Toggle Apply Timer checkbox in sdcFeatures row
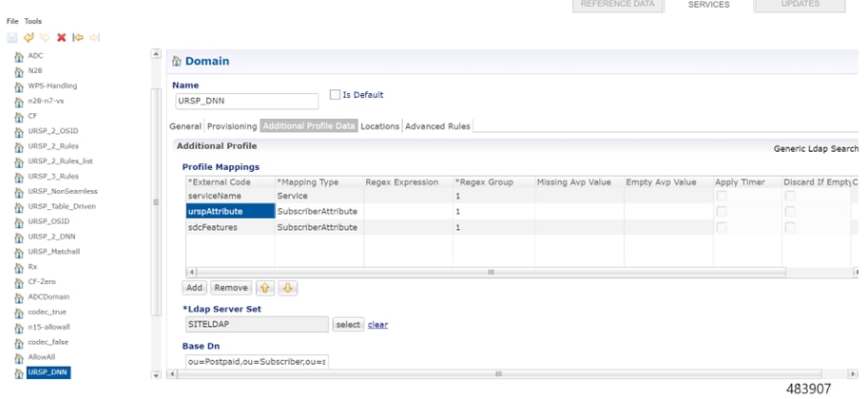This screenshot has width=868, height=399. (722, 227)
